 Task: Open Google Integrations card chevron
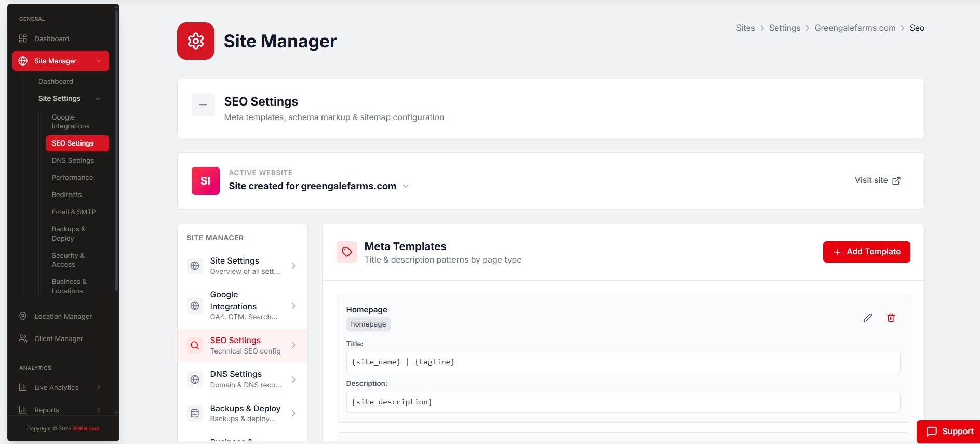(x=293, y=306)
